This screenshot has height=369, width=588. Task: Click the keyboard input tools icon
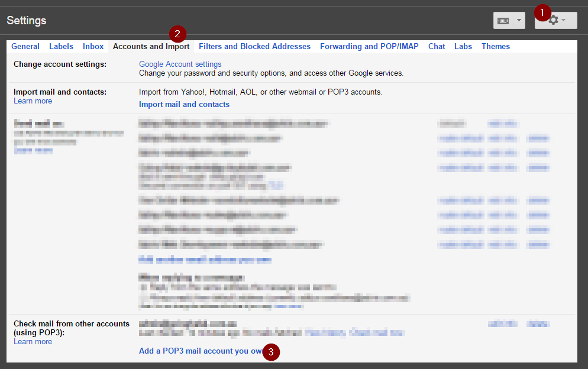(x=505, y=20)
